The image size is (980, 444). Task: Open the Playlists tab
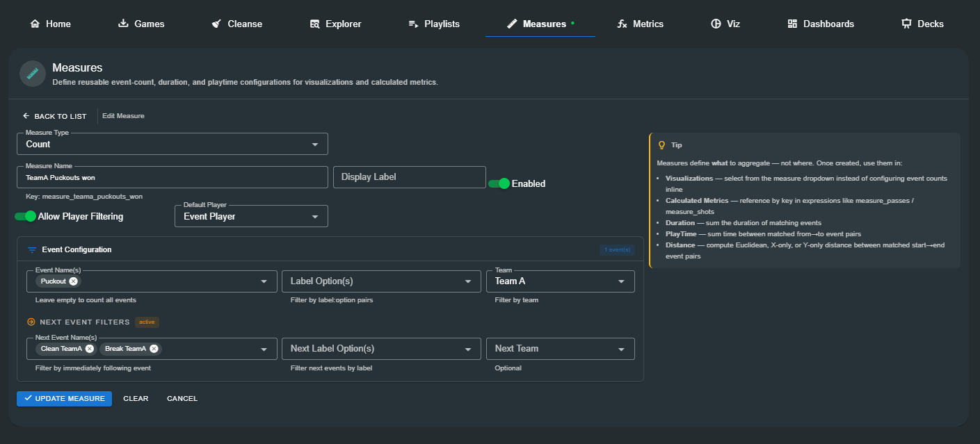(x=434, y=24)
